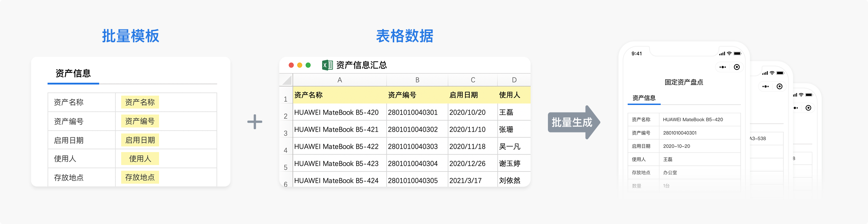The image size is (868, 224).
Task: Click the spreadsheet select-all corner triangle
Action: tap(287, 80)
